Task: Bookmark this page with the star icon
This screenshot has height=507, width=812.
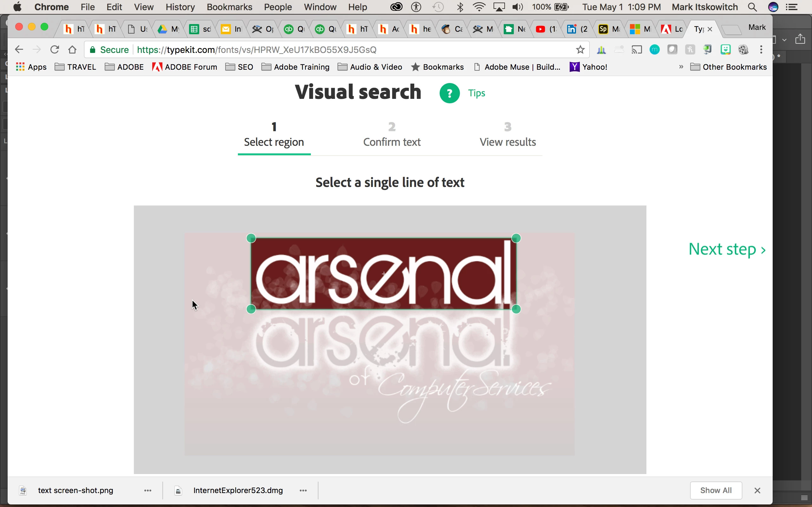Action: pos(580,50)
